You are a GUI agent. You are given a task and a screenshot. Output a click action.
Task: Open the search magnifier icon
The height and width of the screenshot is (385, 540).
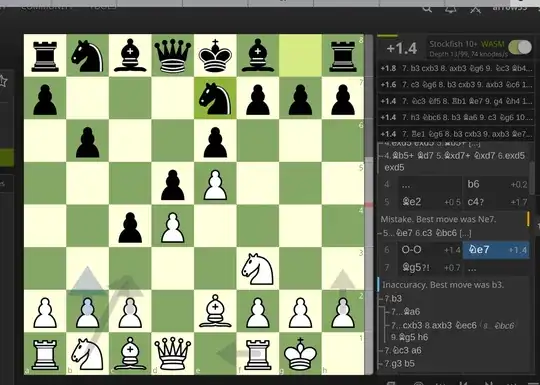(x=427, y=8)
